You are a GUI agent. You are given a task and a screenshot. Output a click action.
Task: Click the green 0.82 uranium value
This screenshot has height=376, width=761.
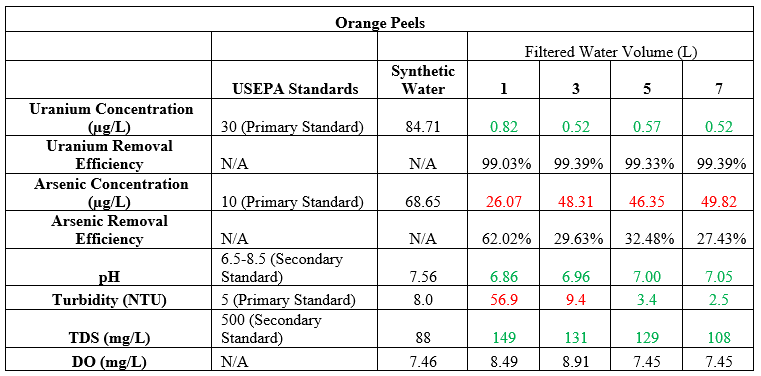(504, 127)
